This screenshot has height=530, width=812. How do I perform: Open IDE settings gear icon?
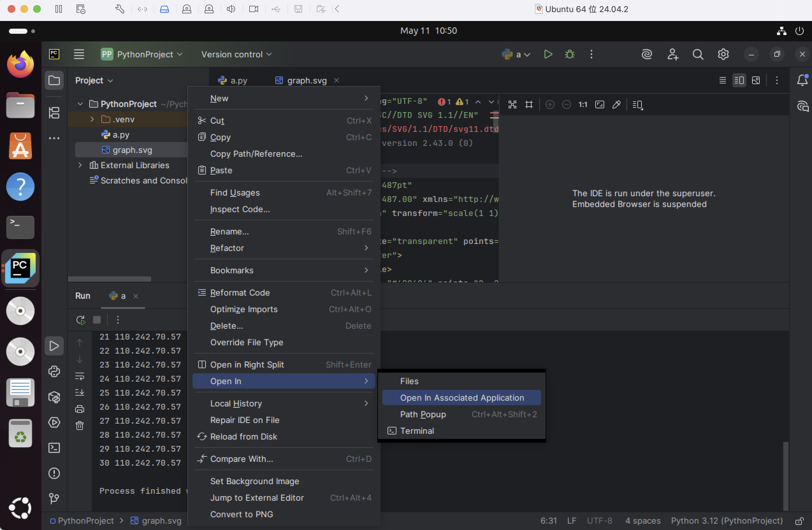click(723, 54)
